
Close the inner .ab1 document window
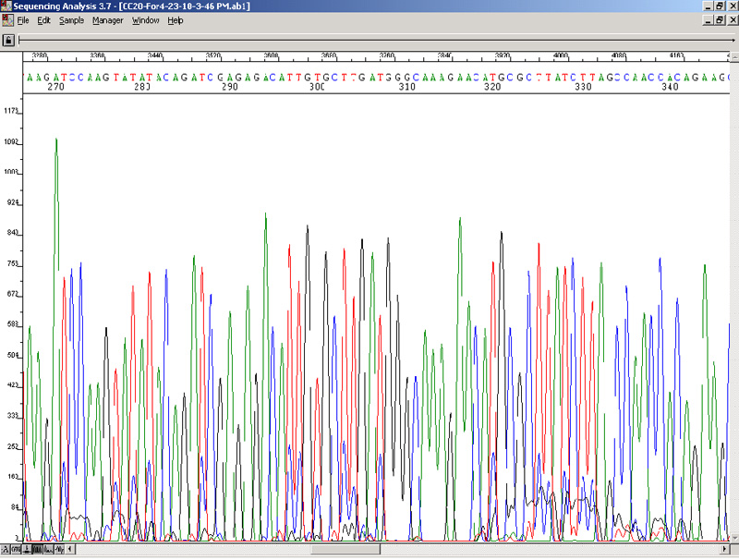tap(733, 20)
